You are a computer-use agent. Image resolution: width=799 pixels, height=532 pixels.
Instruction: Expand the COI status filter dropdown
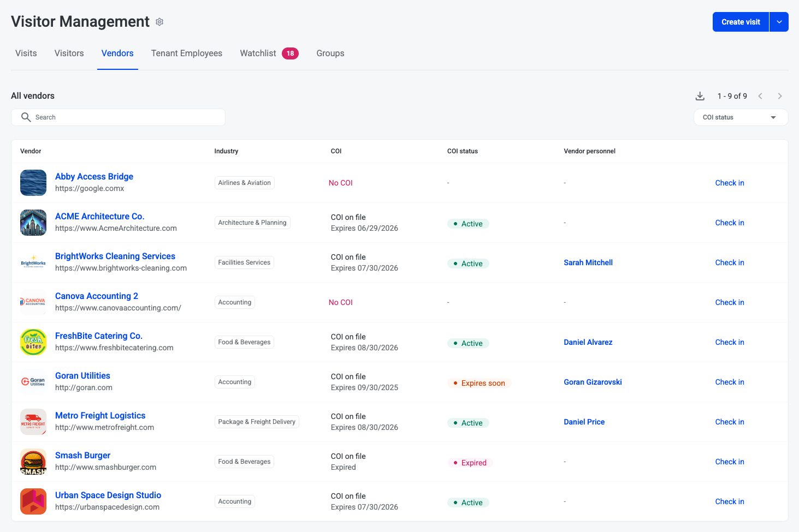click(740, 117)
